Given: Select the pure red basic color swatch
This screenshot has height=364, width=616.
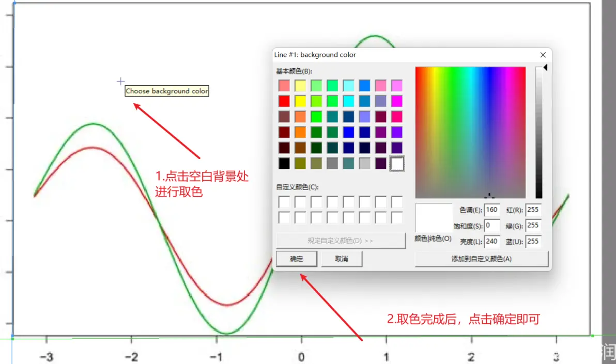Looking at the screenshot, I should click(284, 101).
